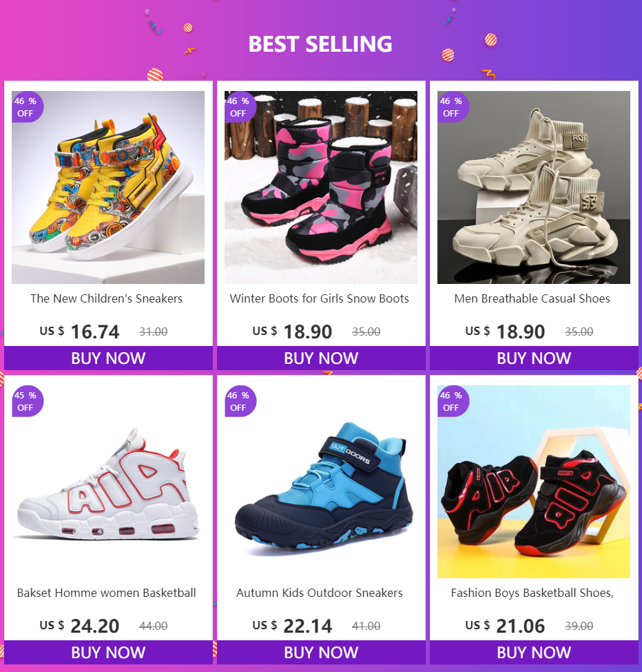This screenshot has width=642, height=672.
Task: Click the 46% OFF badge on snow boots
Action: coord(240,107)
